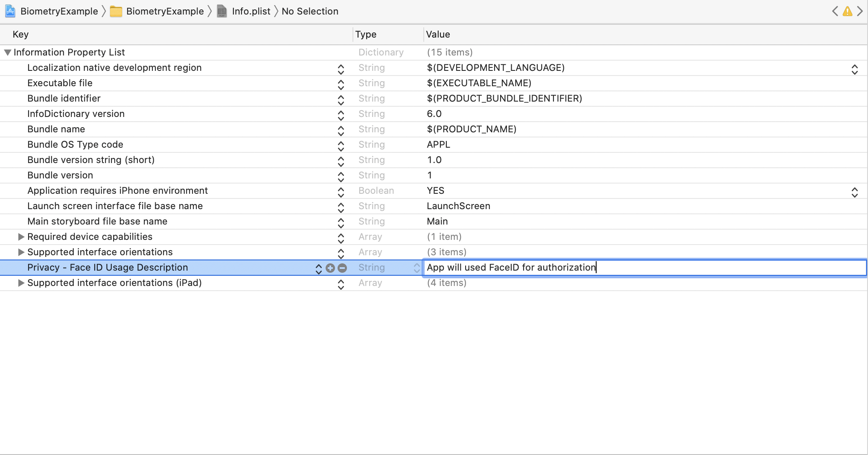Open key stepper for Supported interface orientations (iPad)
Image resolution: width=868 pixels, height=455 pixels.
pyautogui.click(x=341, y=284)
